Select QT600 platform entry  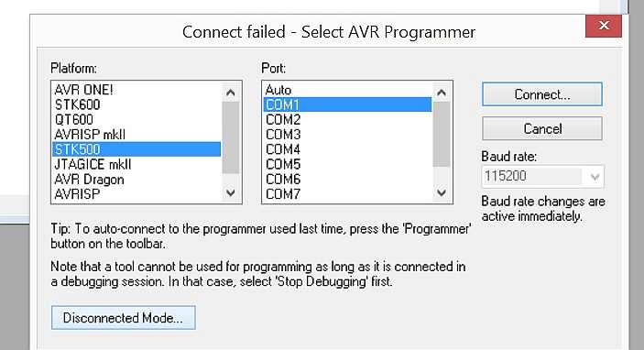[136, 119]
